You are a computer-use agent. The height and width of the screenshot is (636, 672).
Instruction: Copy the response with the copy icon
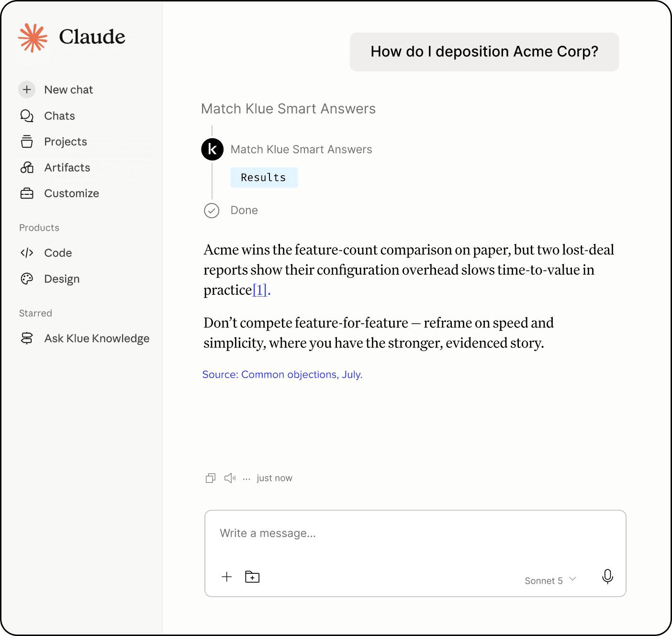point(211,478)
